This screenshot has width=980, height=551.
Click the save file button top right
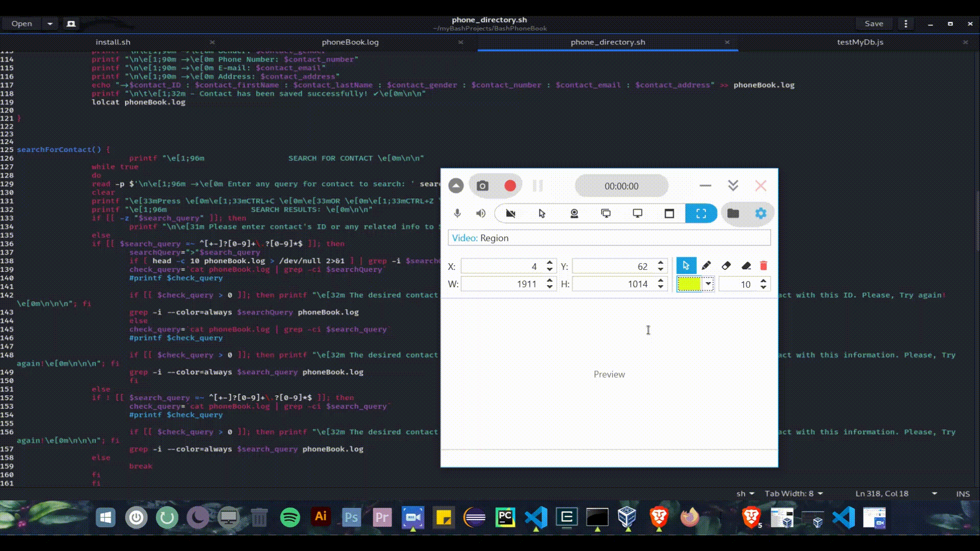coord(873,23)
